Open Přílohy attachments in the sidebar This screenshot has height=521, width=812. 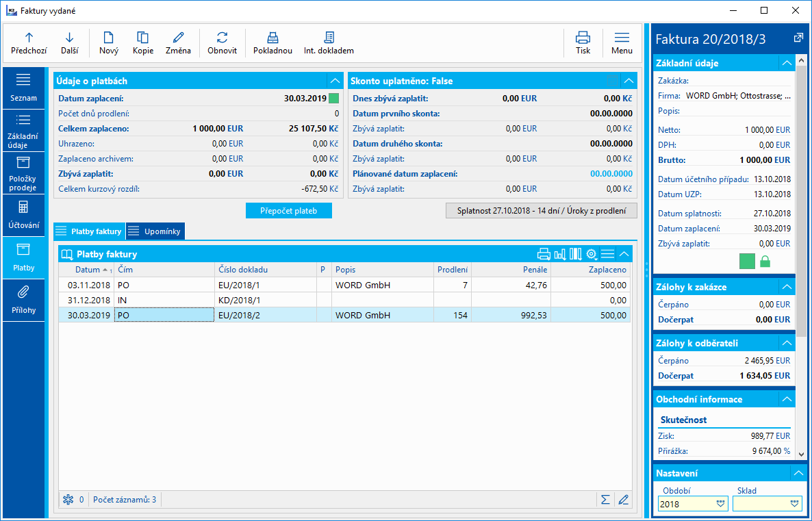point(23,298)
